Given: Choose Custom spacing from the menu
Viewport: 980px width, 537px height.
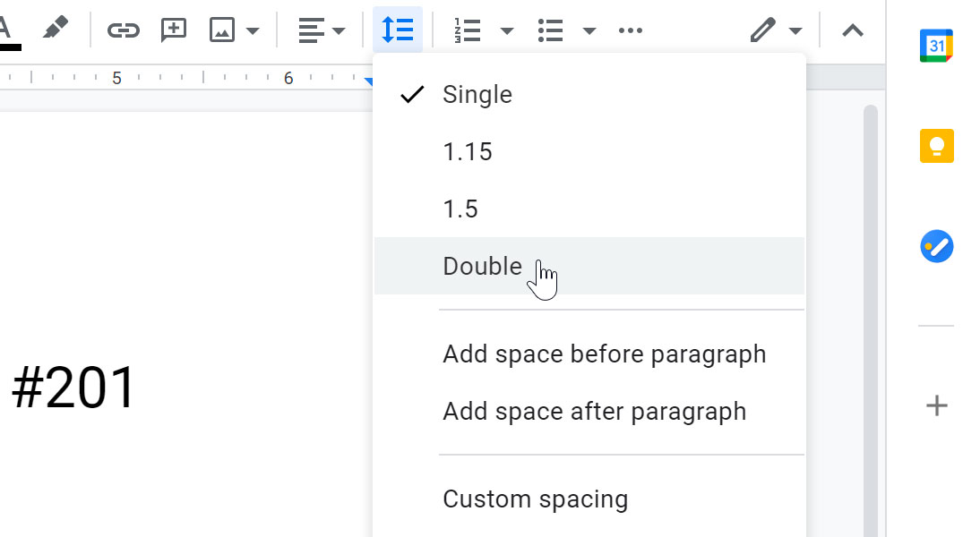Looking at the screenshot, I should click(x=535, y=499).
